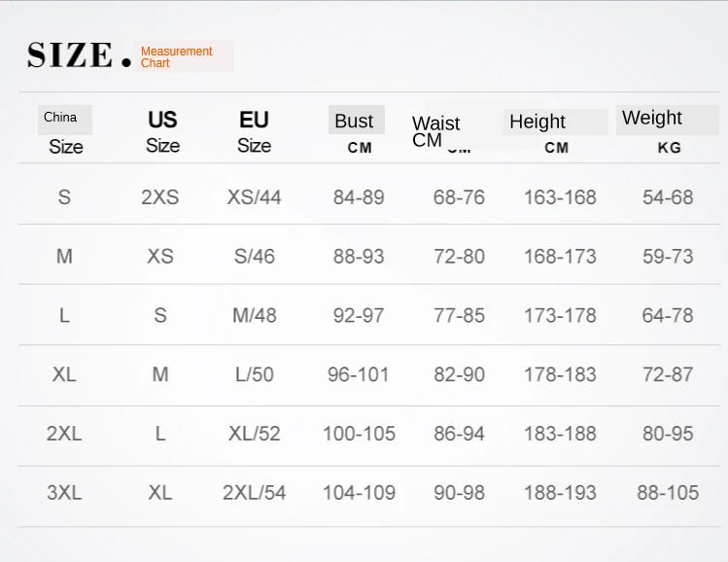Click waist value 77-85
728x562 pixels.
pyautogui.click(x=459, y=315)
